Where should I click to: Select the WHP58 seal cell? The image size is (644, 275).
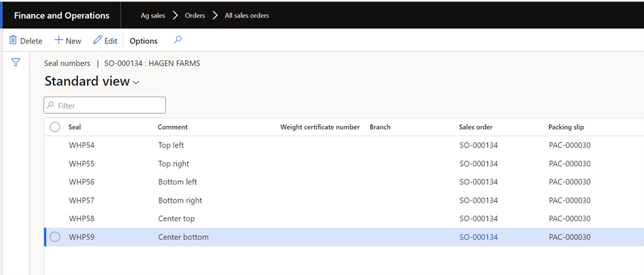[x=82, y=218]
